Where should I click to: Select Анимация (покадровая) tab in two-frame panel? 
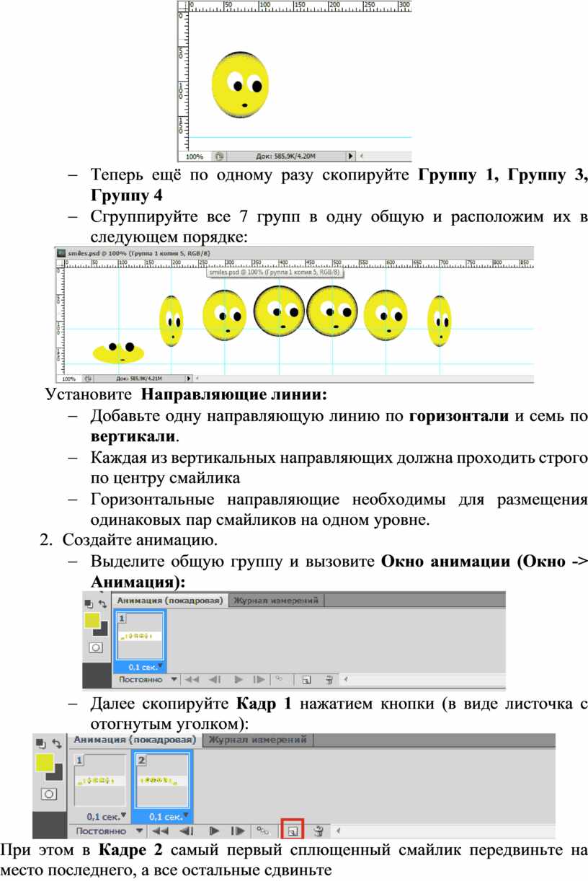[135, 740]
